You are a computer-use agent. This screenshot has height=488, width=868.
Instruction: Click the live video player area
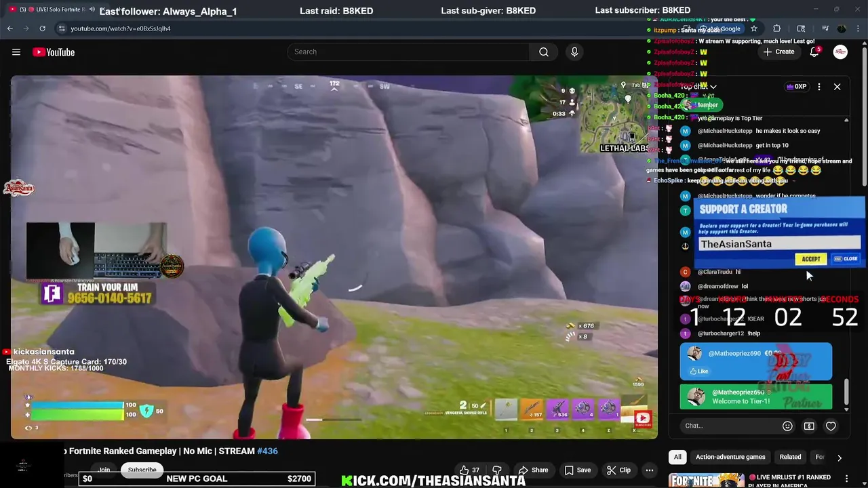click(x=334, y=257)
